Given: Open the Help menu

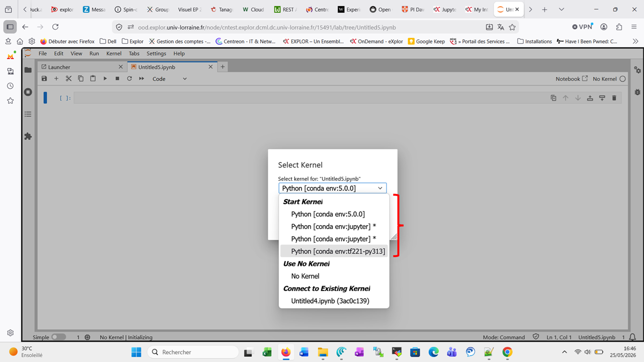Looking at the screenshot, I should (179, 53).
